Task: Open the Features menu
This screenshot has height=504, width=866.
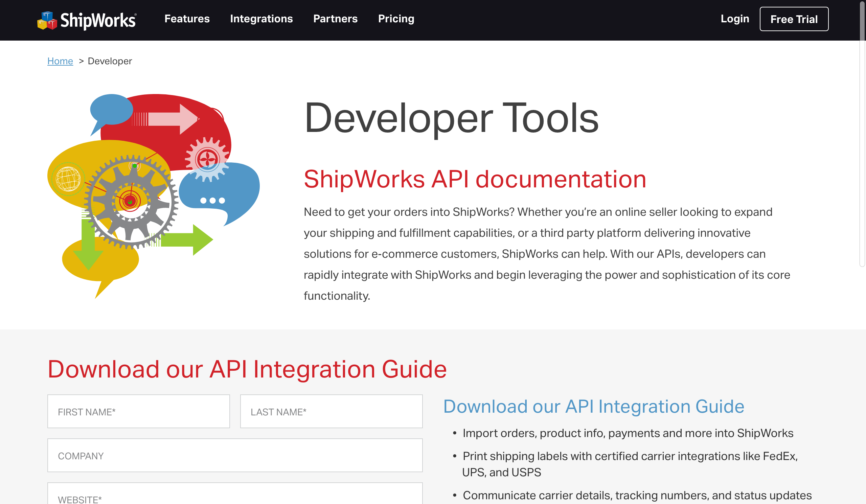Action: 187,19
